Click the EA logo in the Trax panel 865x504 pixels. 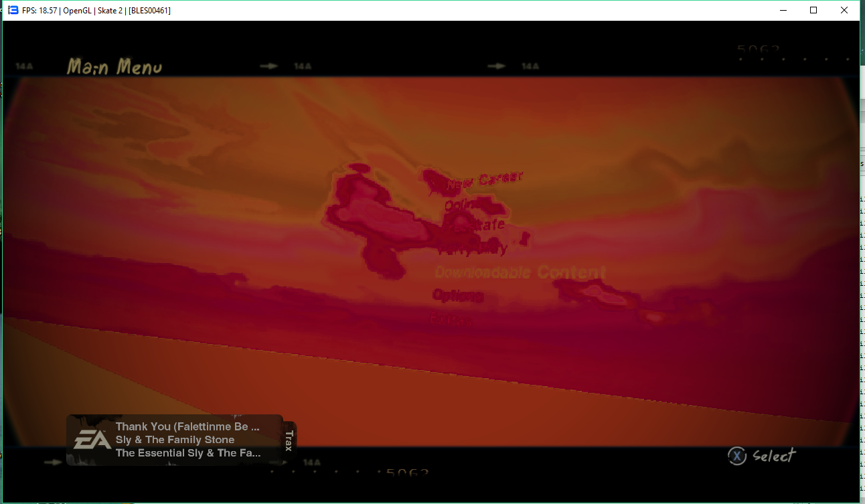click(92, 439)
